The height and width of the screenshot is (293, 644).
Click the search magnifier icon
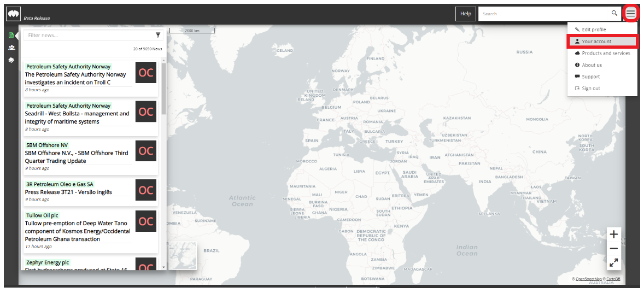pos(614,13)
